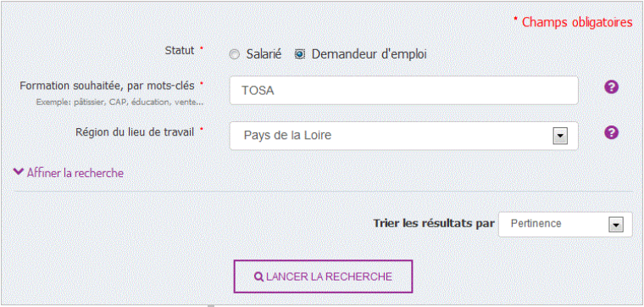This screenshot has height=307, width=644.
Task: Click the Formation souhaitée, par mots-clés label
Action: pos(108,86)
